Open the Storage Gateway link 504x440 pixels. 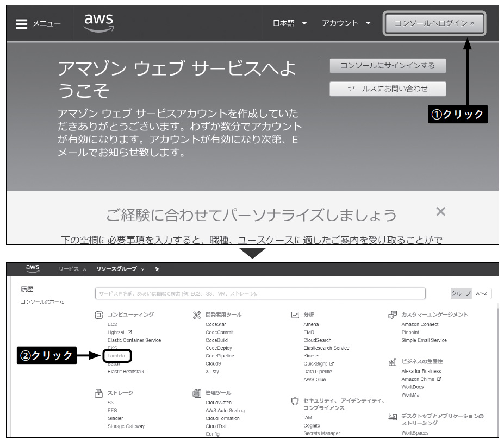coord(126,426)
